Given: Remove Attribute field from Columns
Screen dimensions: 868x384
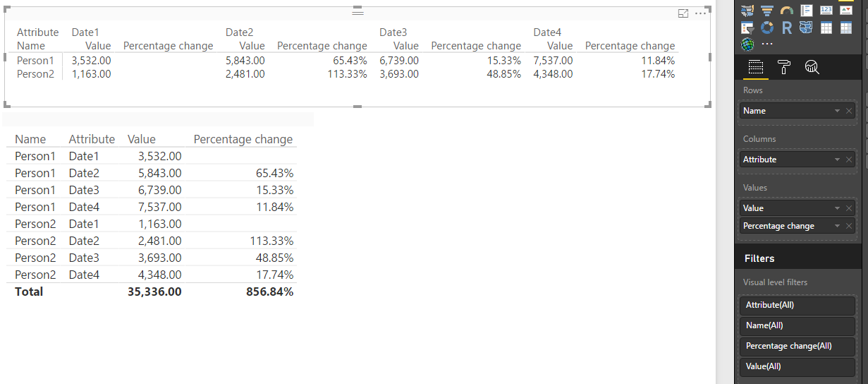Looking at the screenshot, I should point(849,160).
